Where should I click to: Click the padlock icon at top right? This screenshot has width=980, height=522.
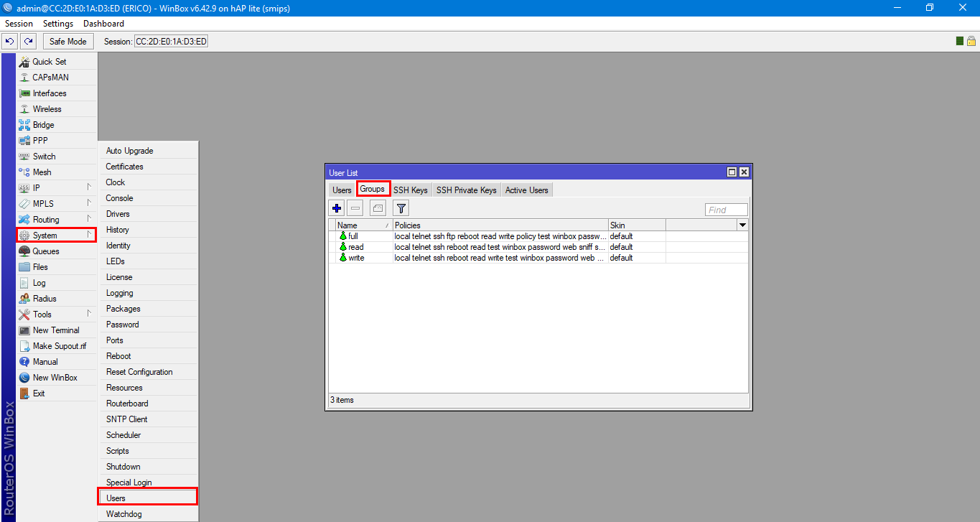click(971, 42)
